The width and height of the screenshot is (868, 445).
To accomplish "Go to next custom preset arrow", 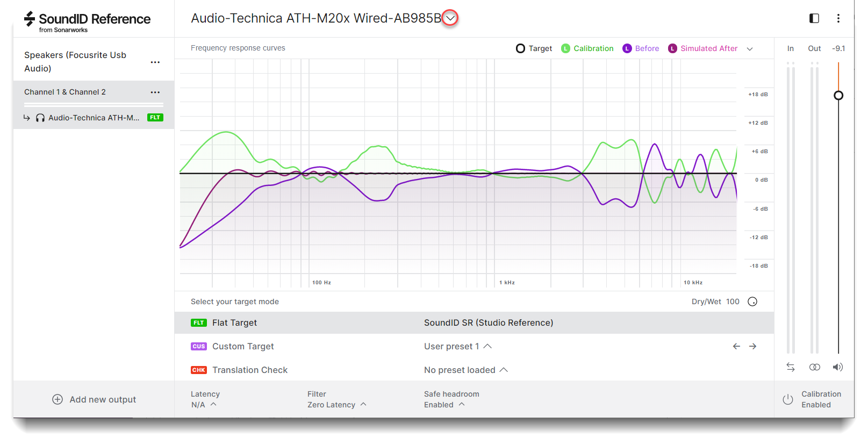I will 753,347.
